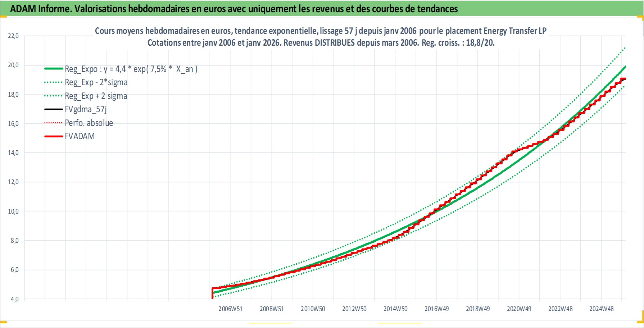Select chart title line starting 'Cours moyens hebdomadaires'

pos(321,31)
